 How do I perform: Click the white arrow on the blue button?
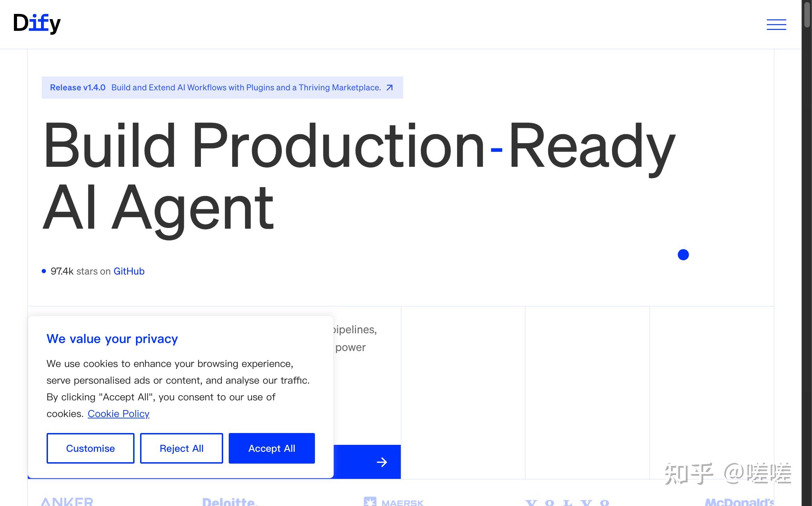click(x=382, y=462)
